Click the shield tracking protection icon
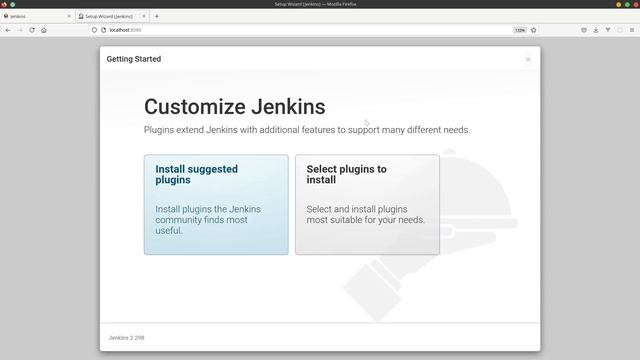640x360 pixels. click(94, 30)
